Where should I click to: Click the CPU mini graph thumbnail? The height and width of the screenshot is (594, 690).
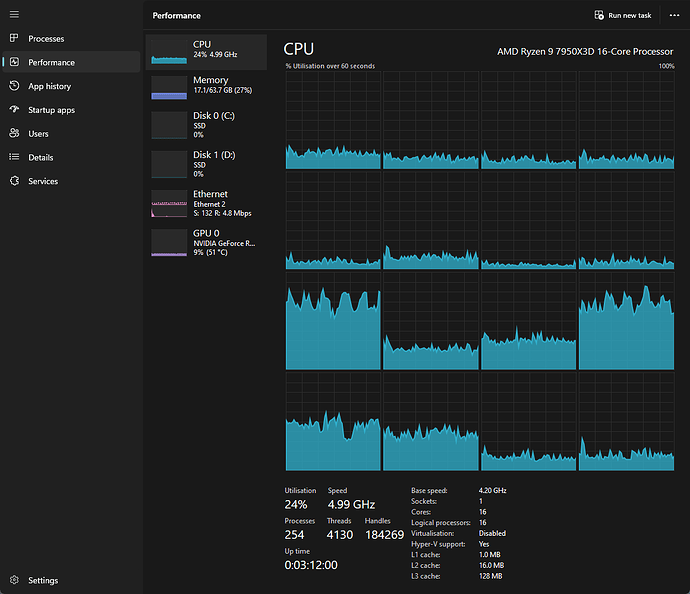point(169,52)
